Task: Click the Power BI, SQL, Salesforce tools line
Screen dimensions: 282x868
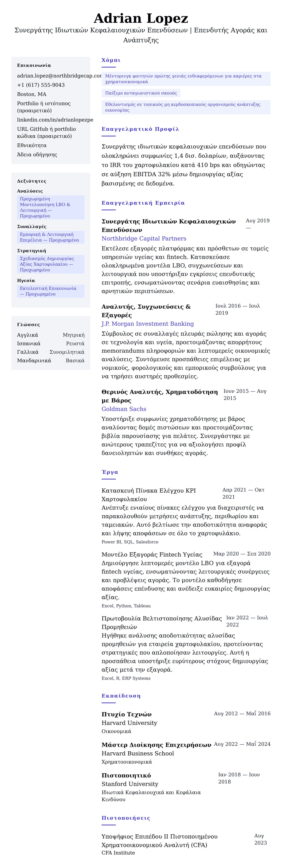Action: tap(130, 542)
